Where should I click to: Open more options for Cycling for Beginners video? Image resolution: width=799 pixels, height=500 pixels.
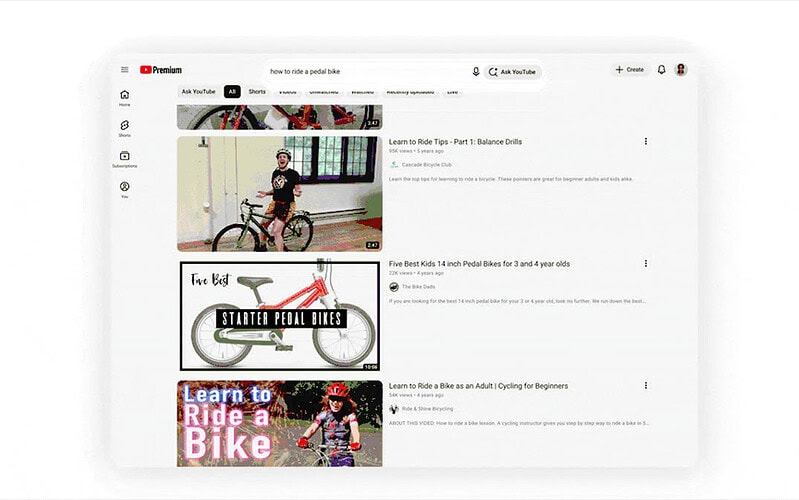(646, 385)
